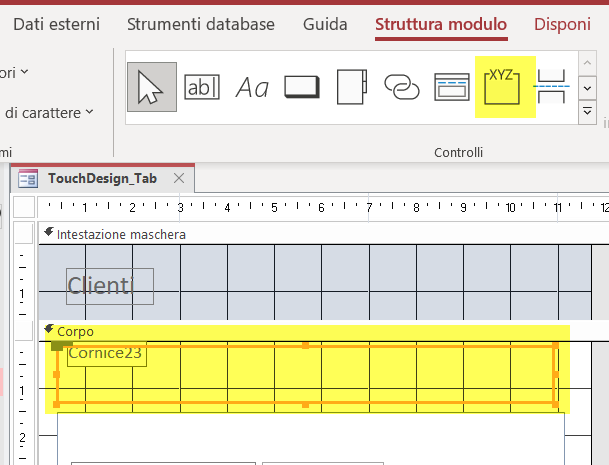Click the Clienti header label
The image size is (609, 465).
pos(109,286)
